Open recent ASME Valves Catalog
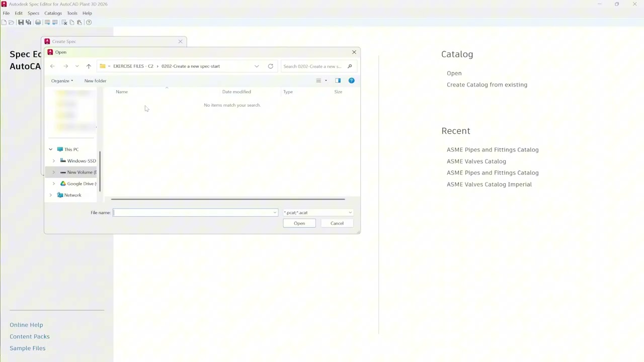Screen dimensions: 644x362 (476, 161)
